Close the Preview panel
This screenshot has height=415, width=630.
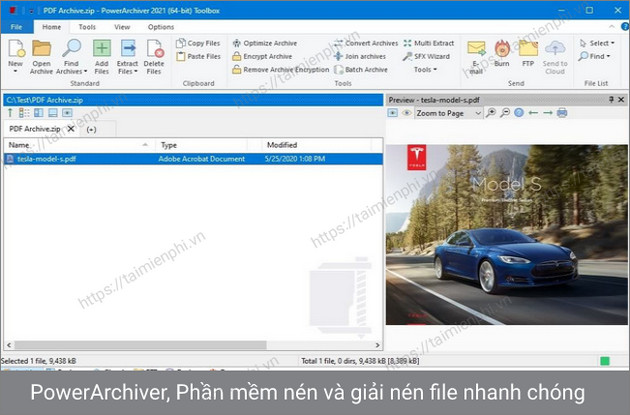[621, 99]
